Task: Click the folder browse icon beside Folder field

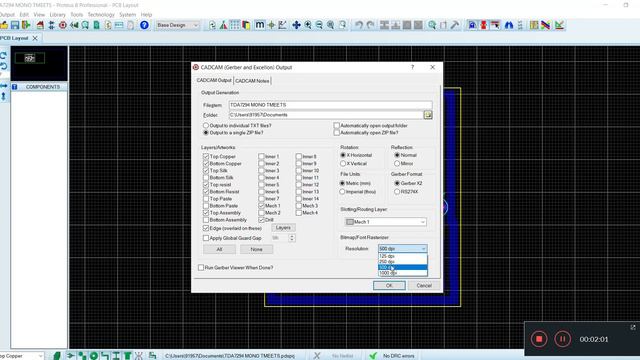Action: point(428,115)
